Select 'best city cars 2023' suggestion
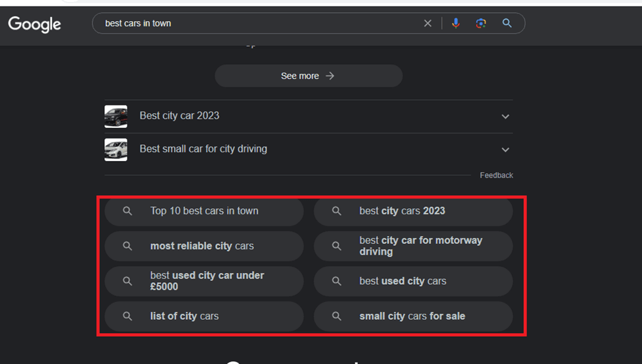This screenshot has width=642, height=364. coord(402,211)
